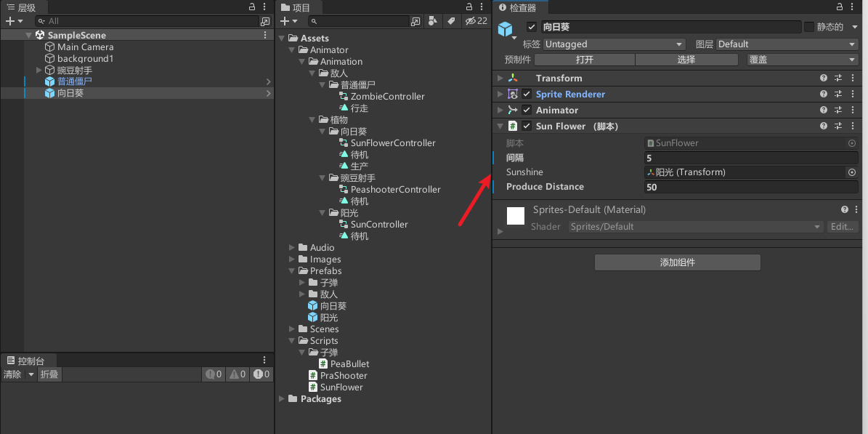The width and height of the screenshot is (868, 434).
Task: Click the Project search-in-scene picker icon
Action: (415, 21)
